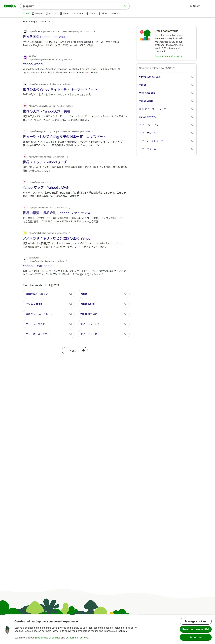215x644 pixels.
Task: Select bottom related search ヤフー マレーシア
Action: [x=103, y=324]
